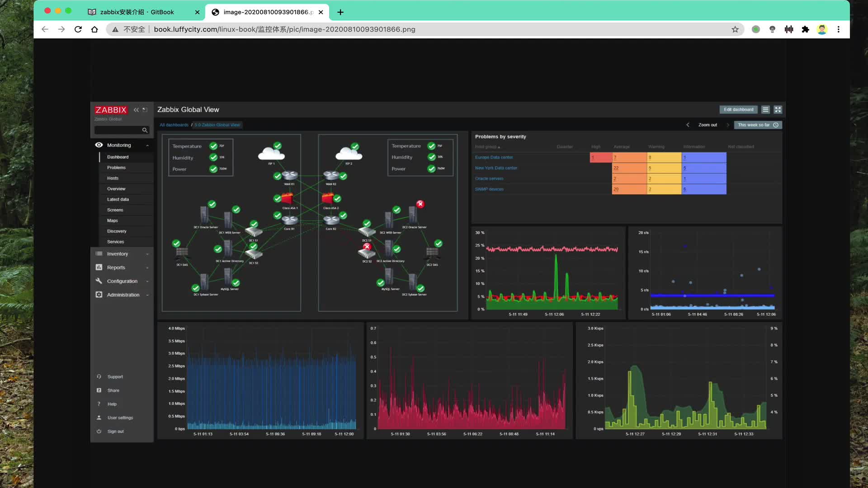Click blue Information cell for SNMP devices
The height and width of the screenshot is (488, 868).
point(704,189)
